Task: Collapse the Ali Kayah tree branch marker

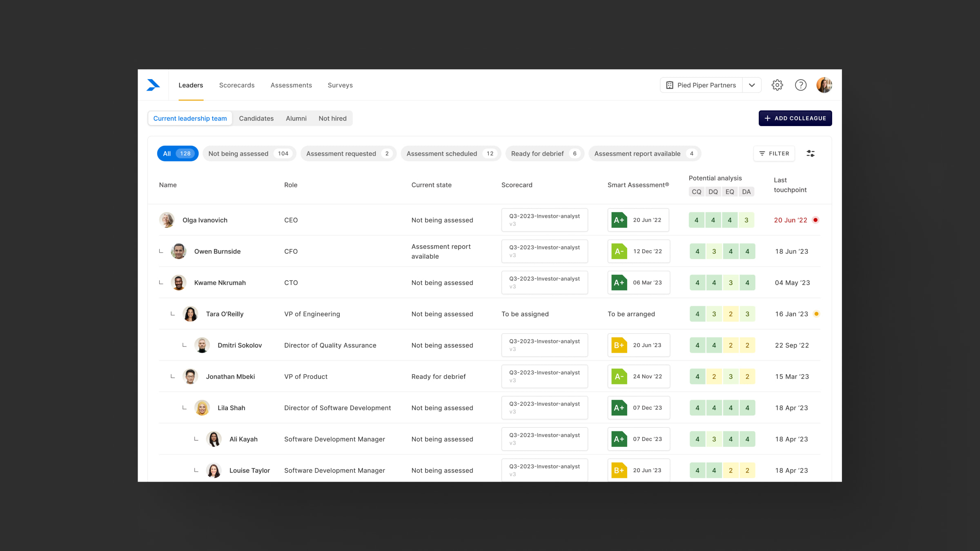Action: coord(196,439)
